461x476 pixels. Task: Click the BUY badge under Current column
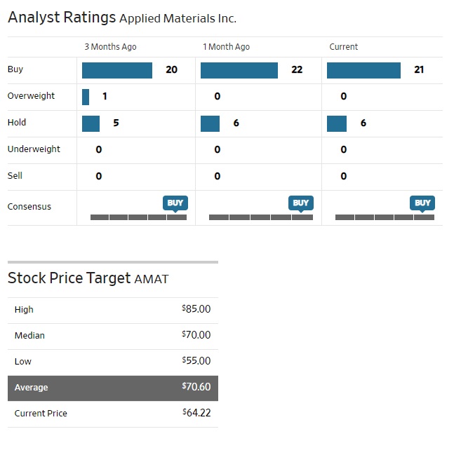tap(422, 203)
